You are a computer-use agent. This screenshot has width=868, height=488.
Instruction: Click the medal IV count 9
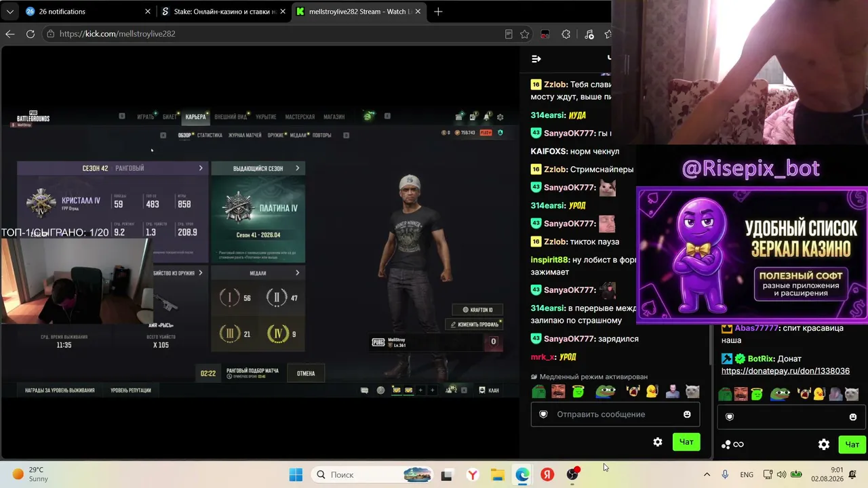tap(281, 334)
